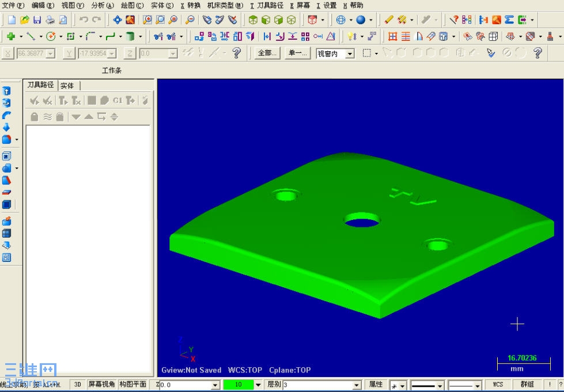Screen dimensions: 564x392
Task: Click the 全部... selection button
Action: 267,53
